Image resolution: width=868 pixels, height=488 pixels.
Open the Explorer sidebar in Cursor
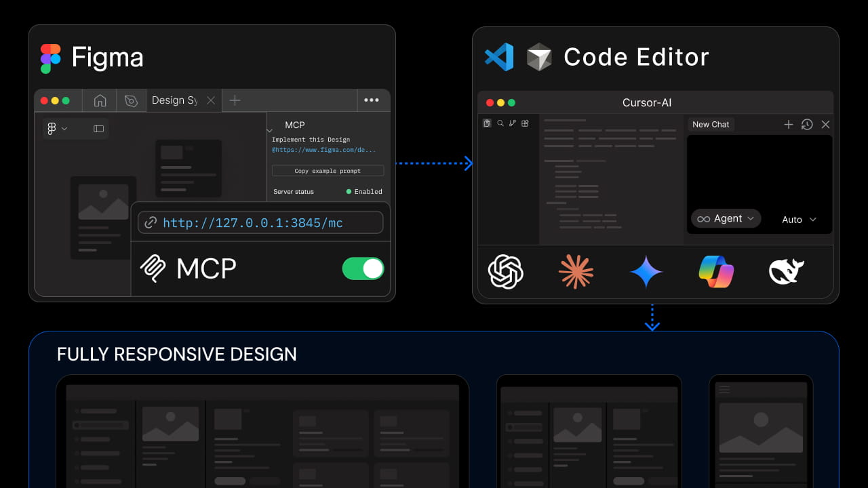(487, 123)
